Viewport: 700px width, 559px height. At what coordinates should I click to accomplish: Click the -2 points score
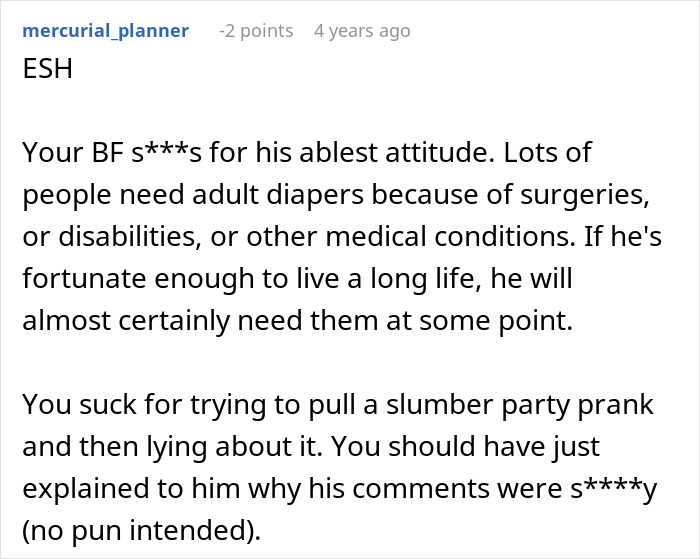(256, 31)
